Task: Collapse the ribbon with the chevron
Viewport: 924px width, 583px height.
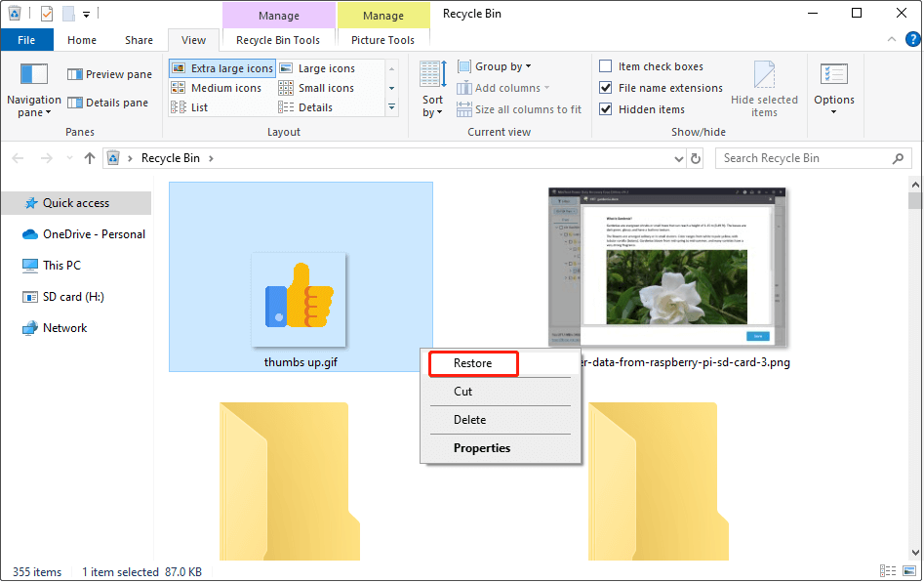Action: click(892, 39)
